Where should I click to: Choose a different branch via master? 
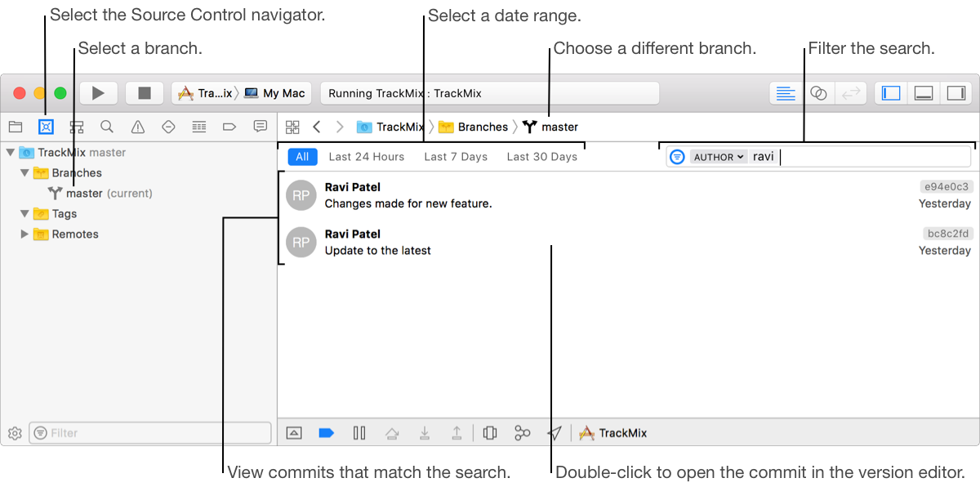pyautogui.click(x=550, y=127)
